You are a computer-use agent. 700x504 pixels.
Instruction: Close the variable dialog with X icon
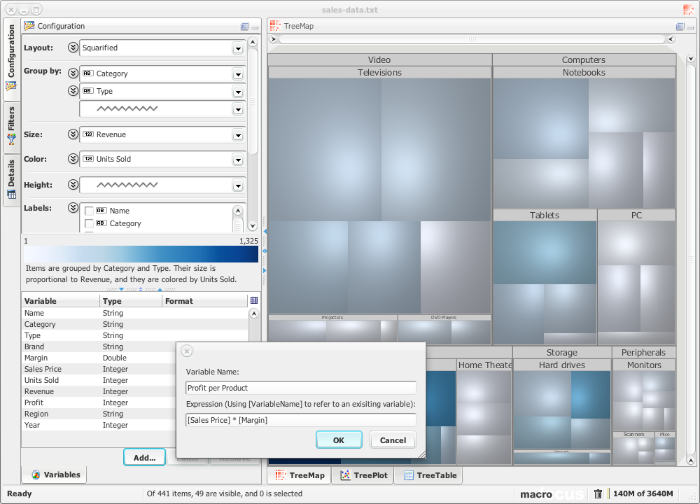187,352
